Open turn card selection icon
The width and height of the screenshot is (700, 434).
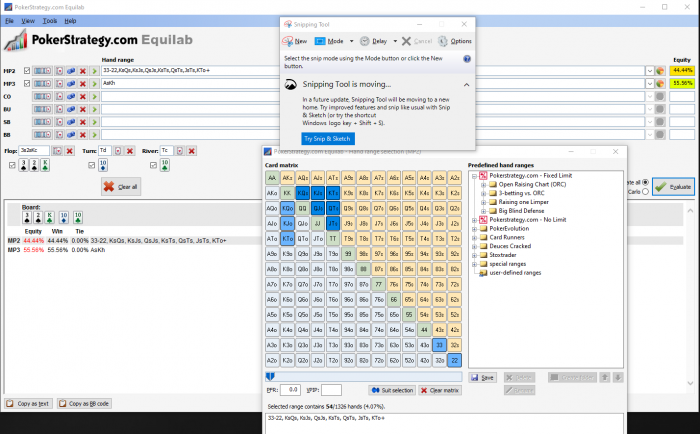[x=118, y=151]
